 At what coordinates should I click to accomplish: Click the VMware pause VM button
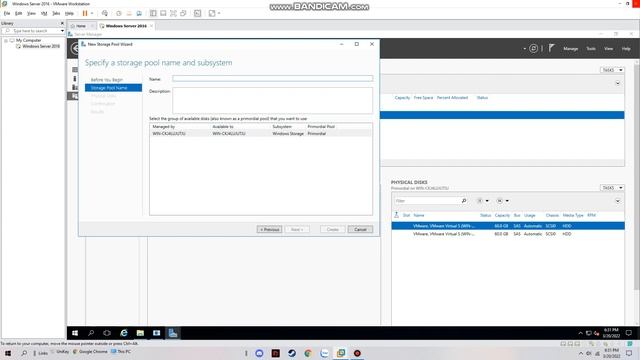(x=85, y=13)
